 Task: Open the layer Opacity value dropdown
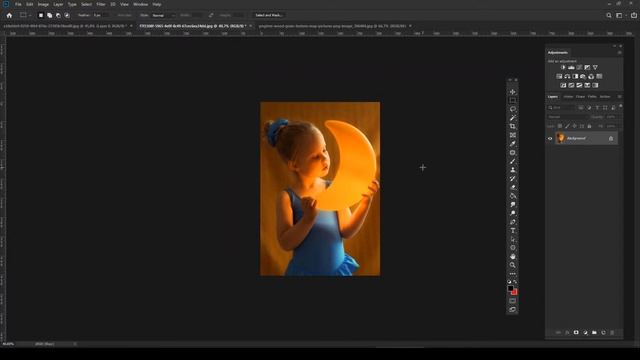pyautogui.click(x=611, y=117)
